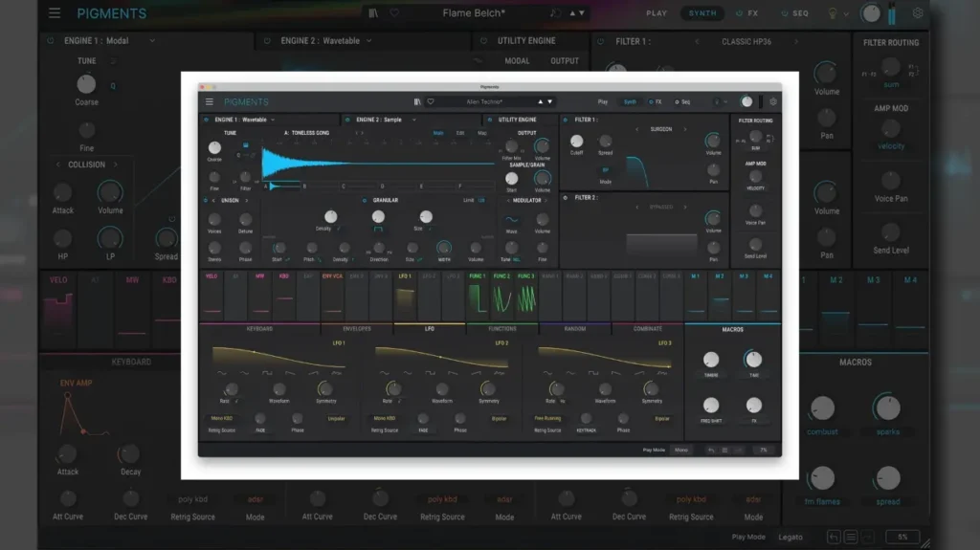Viewport: 980px width, 550px height.
Task: Toggle Engine 2 Sample power button
Action: [x=347, y=120]
